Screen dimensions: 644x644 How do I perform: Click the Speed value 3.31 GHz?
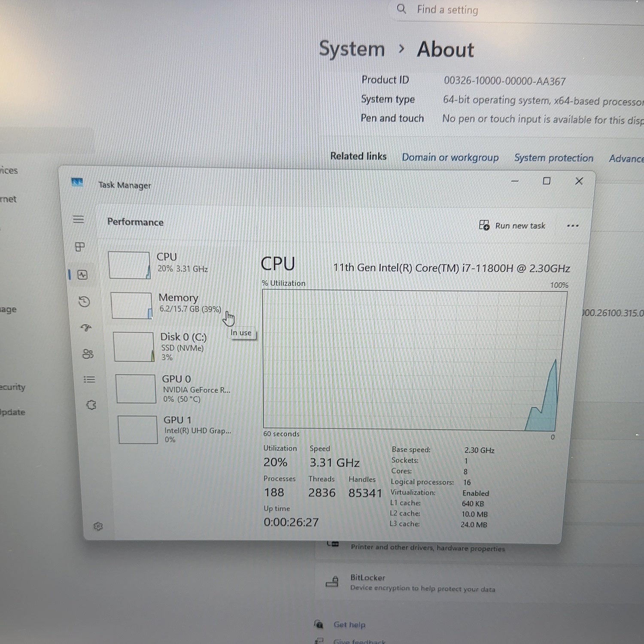pyautogui.click(x=334, y=462)
